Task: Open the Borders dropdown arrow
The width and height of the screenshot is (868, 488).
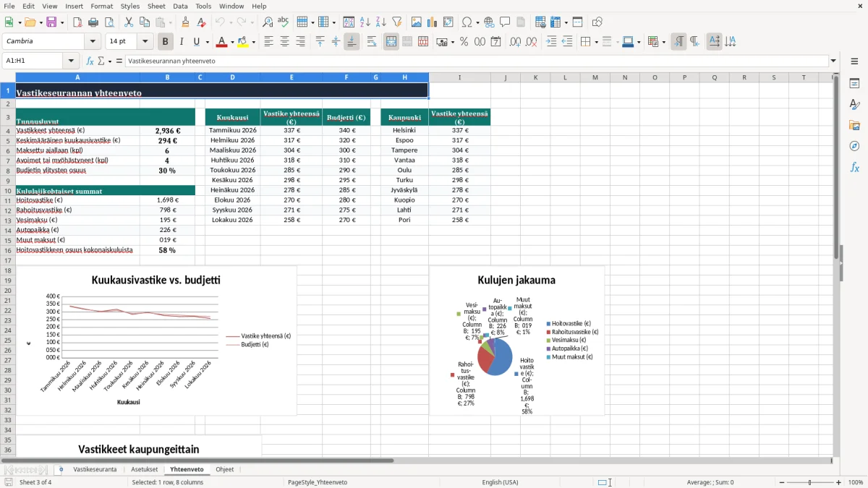Action: tap(595, 42)
